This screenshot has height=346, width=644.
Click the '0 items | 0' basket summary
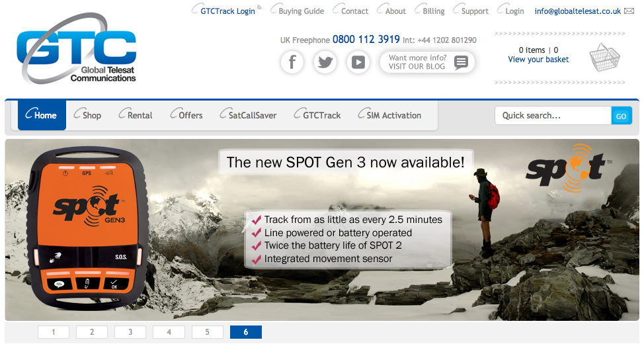[x=538, y=50]
